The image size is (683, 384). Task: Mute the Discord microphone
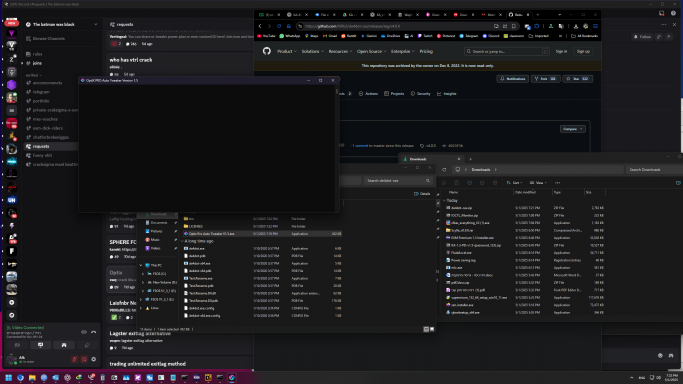pyautogui.click(x=74, y=360)
